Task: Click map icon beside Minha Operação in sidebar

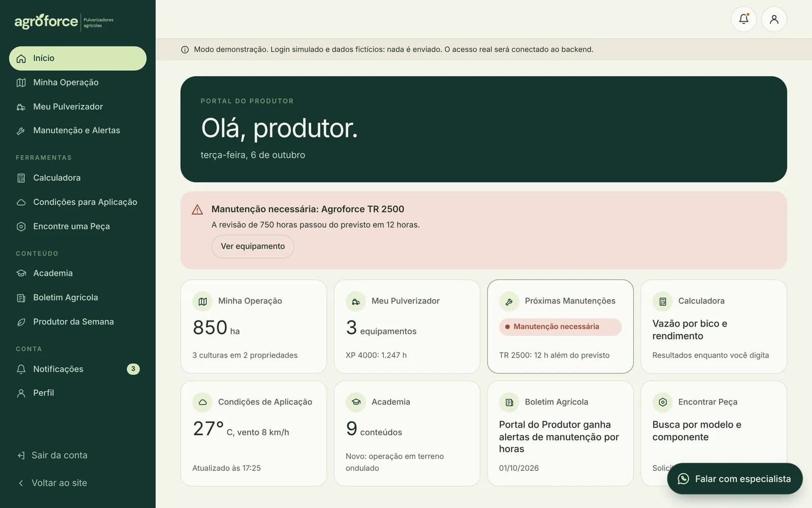Action: tap(21, 82)
